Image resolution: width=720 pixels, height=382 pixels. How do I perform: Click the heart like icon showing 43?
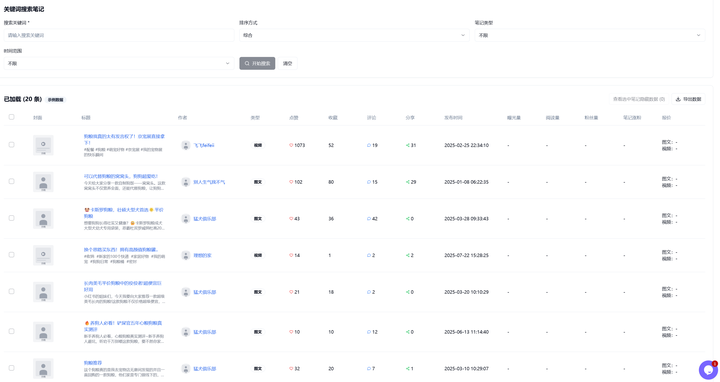coord(291,219)
